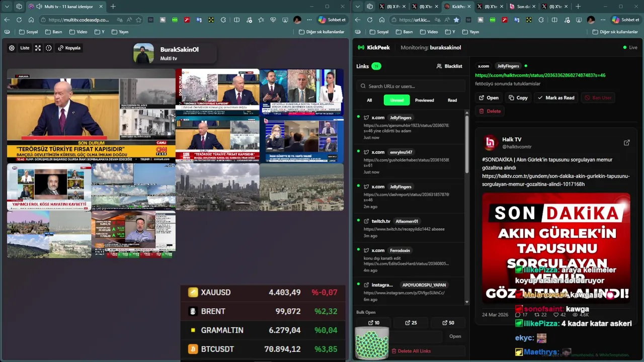
Task: Click the links list scrollbar
Action: [x=467, y=143]
